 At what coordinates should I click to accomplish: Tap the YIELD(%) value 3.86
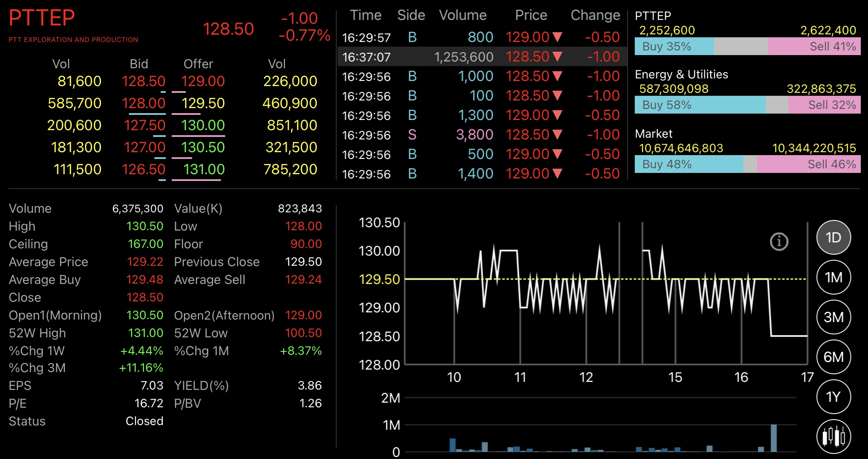pyautogui.click(x=310, y=386)
